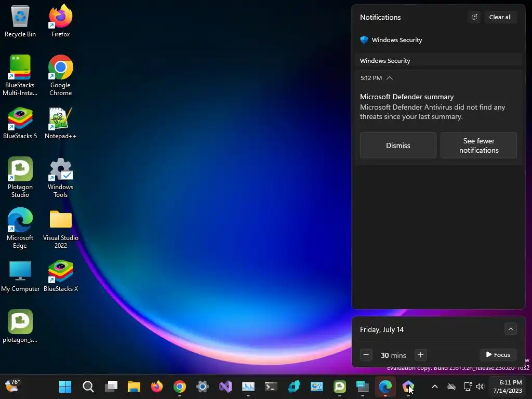Click the Friday, July 14 date text
Screen dimensions: 532x399
(x=382, y=329)
